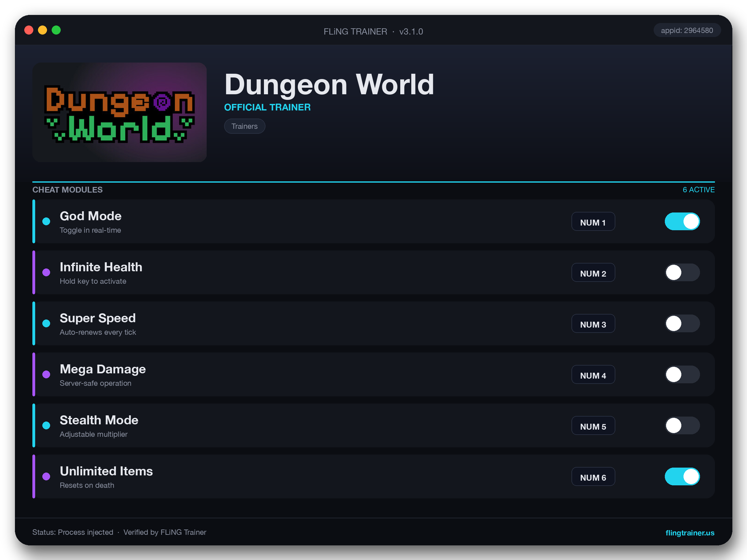Click the CHEAT MODULES header
The width and height of the screenshot is (747, 560).
pos(68,190)
